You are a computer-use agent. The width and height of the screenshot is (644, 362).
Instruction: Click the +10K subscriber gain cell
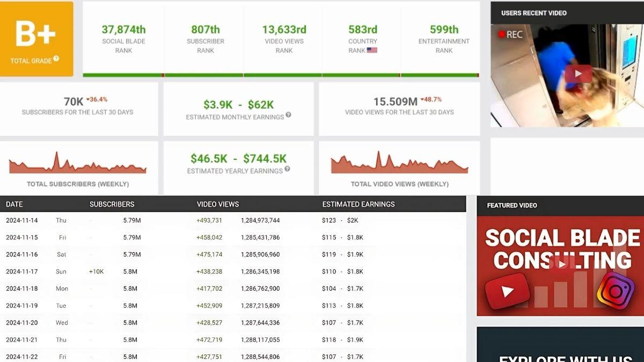click(97, 272)
